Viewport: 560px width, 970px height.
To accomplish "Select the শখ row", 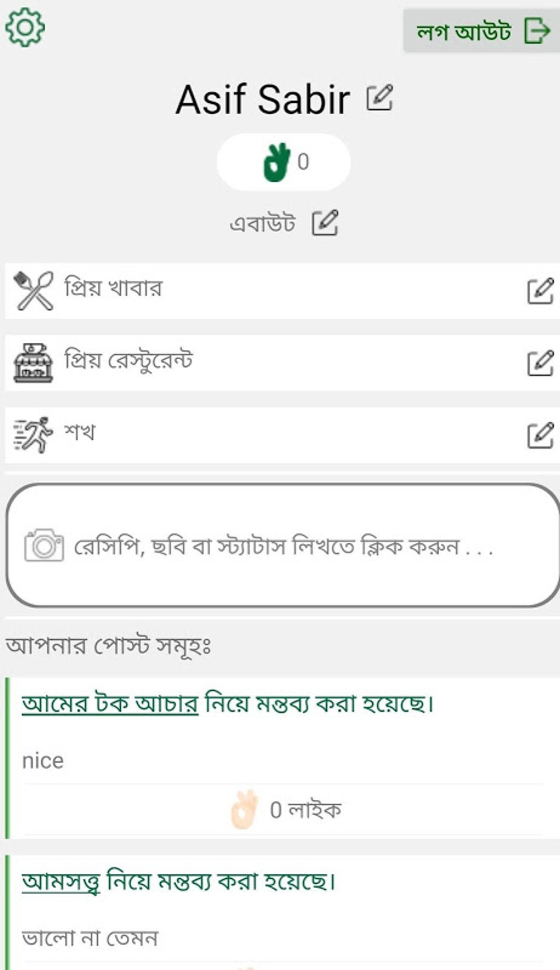I will pos(275,434).
